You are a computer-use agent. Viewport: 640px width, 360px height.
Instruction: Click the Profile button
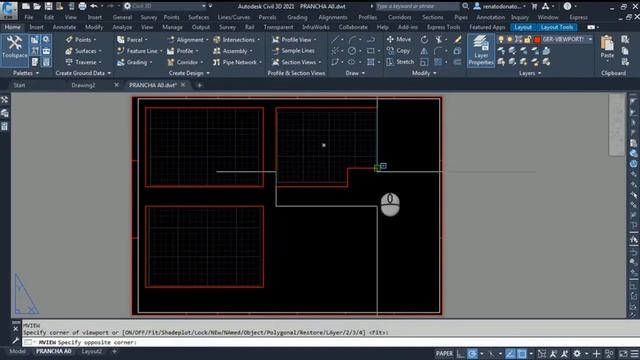tap(183, 51)
